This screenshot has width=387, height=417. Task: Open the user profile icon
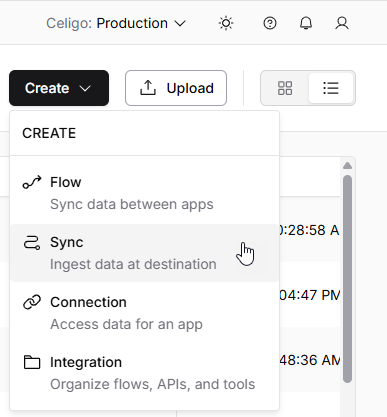pyautogui.click(x=342, y=23)
